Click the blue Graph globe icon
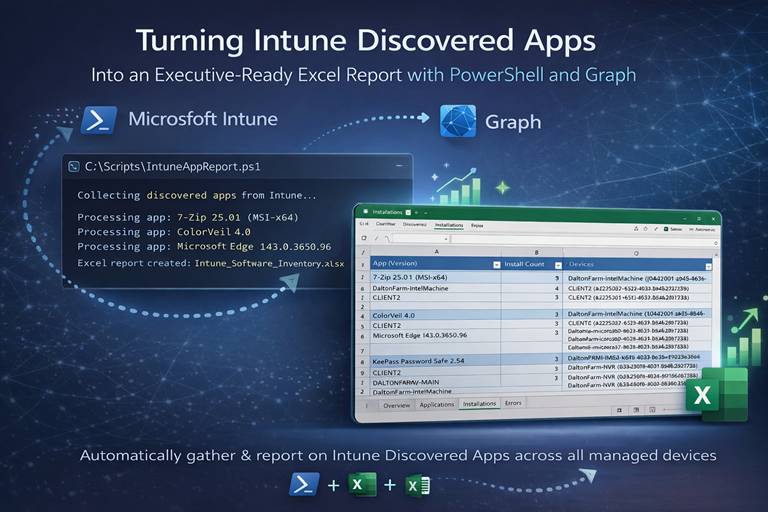768x512 pixels. pos(457,121)
